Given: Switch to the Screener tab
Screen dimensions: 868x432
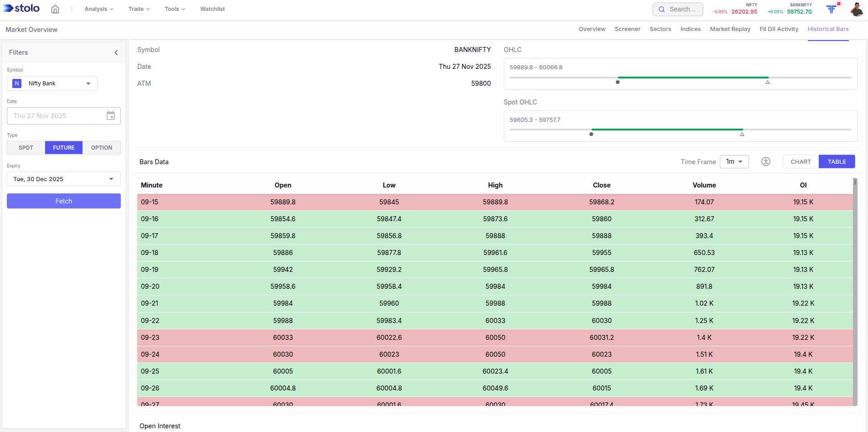Looking at the screenshot, I should click(x=627, y=29).
